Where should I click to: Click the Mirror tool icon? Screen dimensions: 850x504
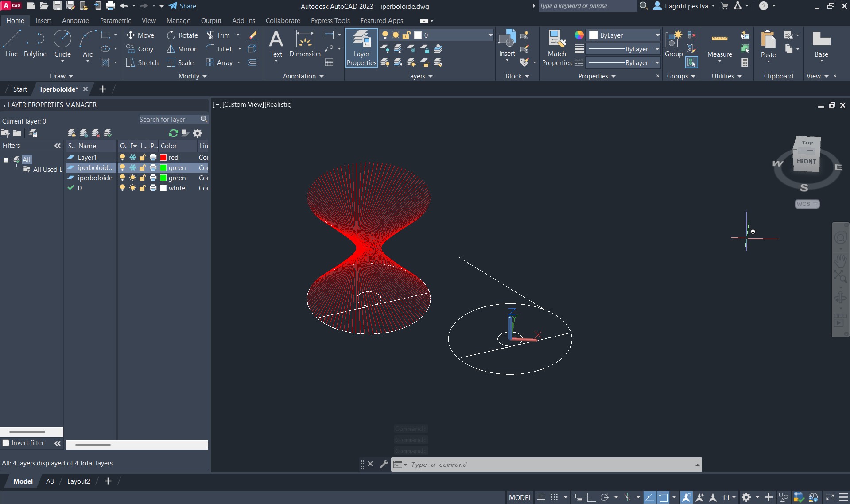[x=171, y=49]
